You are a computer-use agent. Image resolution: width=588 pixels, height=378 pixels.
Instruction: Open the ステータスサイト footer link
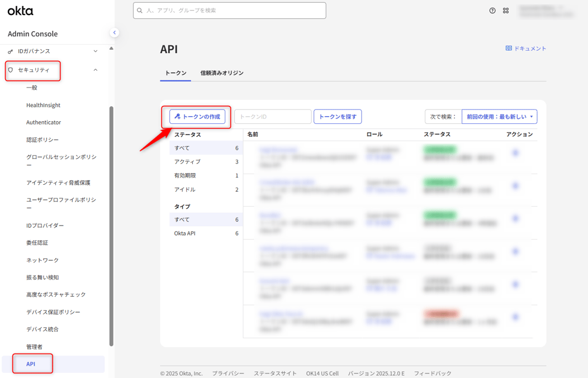(x=275, y=373)
